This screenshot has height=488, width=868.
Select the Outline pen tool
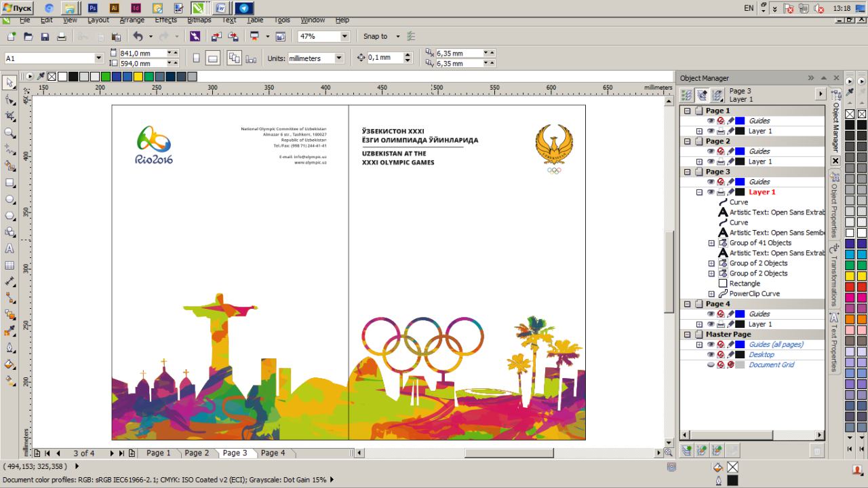(x=9, y=348)
